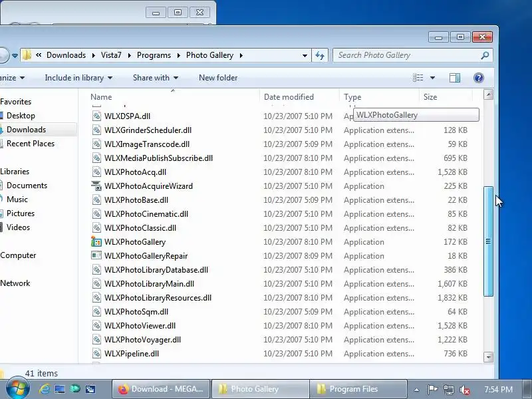Open the Action Center flag icon
The height and width of the screenshot is (399, 532).
pyautogui.click(x=432, y=390)
